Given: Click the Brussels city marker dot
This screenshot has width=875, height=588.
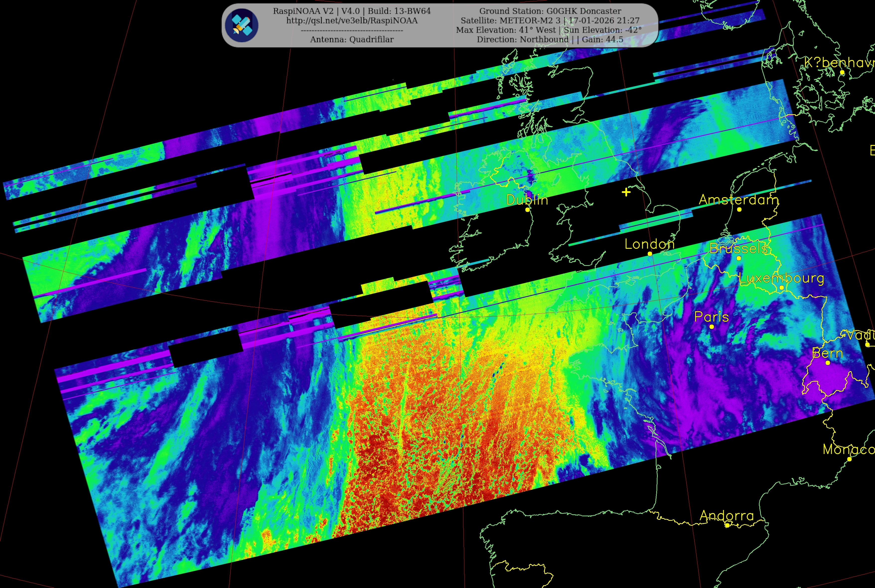Looking at the screenshot, I should tap(739, 258).
